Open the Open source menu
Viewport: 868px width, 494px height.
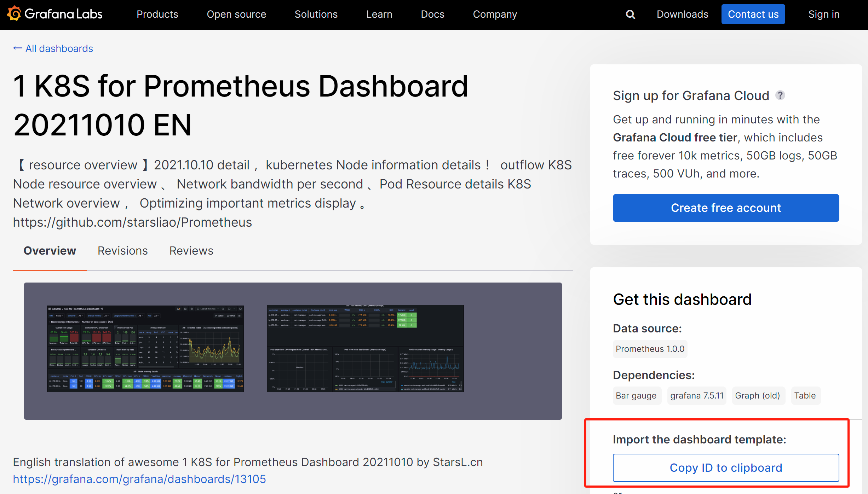point(236,14)
